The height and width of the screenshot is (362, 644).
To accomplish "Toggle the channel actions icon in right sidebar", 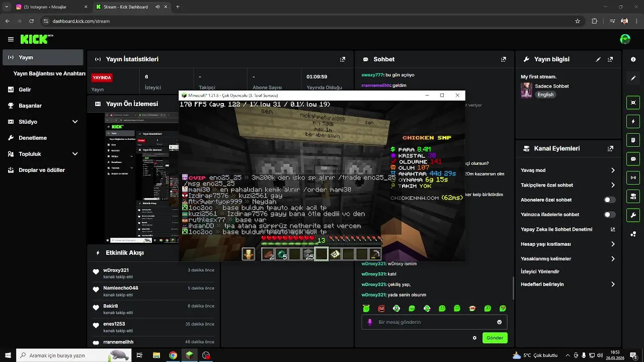I will [x=633, y=196].
